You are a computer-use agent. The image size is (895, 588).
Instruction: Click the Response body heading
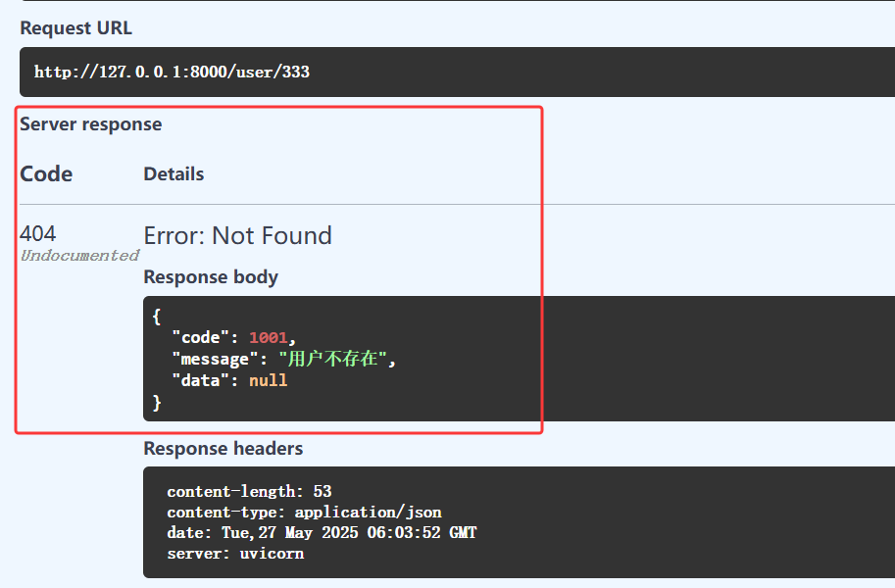[x=211, y=277]
